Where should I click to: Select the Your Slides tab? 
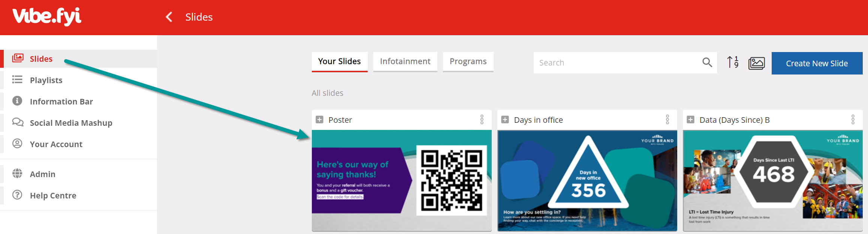(340, 61)
